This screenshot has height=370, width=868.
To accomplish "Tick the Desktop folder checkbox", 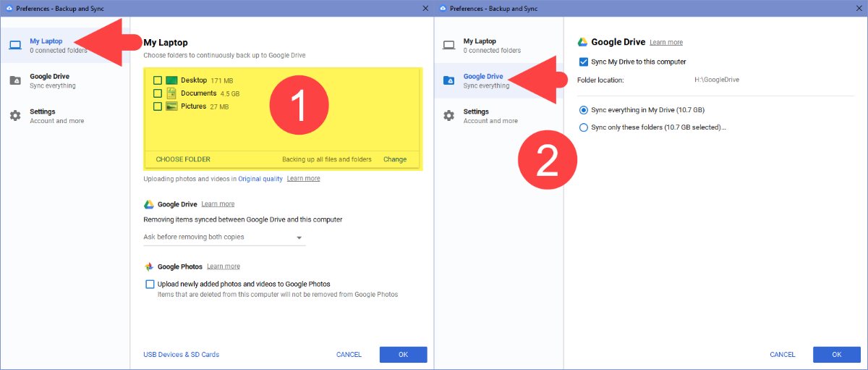I will 158,80.
